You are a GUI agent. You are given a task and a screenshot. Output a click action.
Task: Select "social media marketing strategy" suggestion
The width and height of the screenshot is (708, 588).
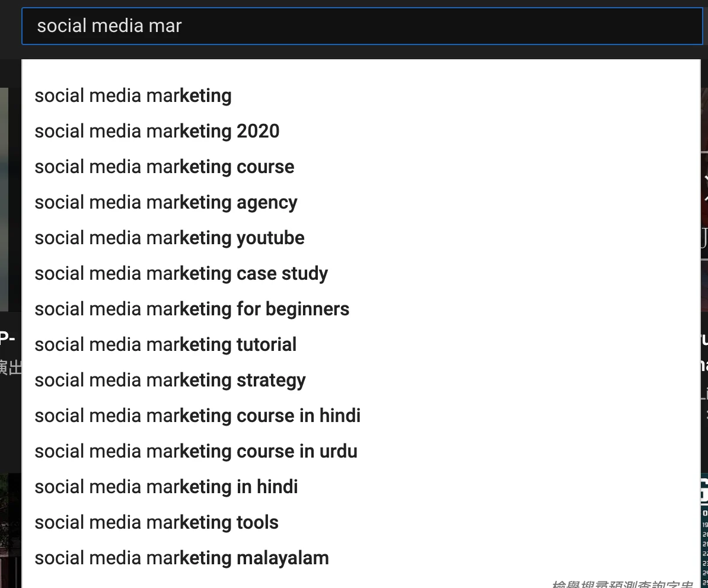click(x=170, y=380)
